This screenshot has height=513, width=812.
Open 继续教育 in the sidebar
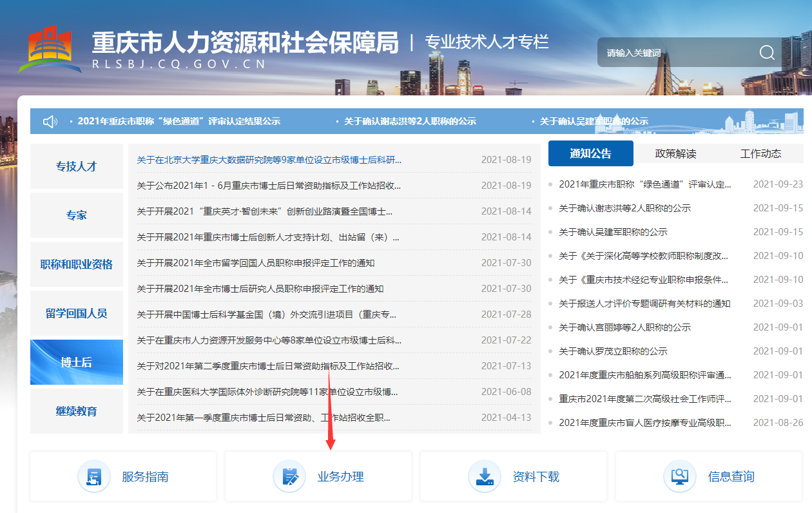(75, 411)
